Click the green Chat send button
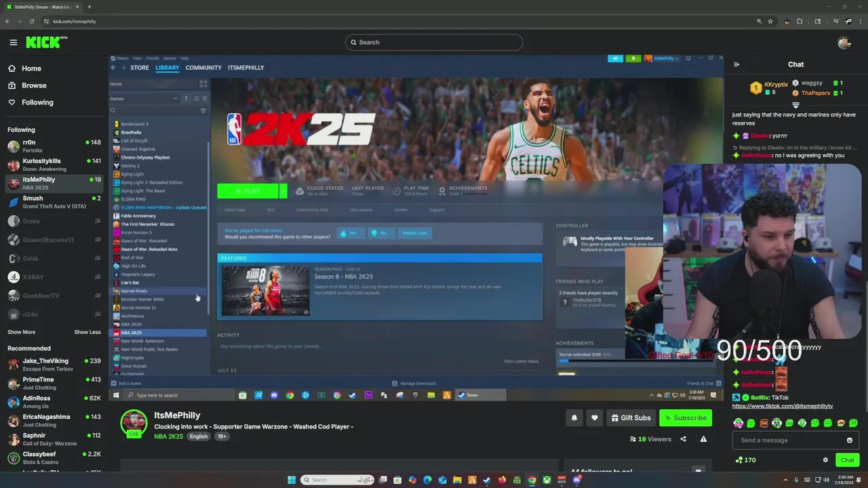The image size is (868, 488). pos(848,460)
